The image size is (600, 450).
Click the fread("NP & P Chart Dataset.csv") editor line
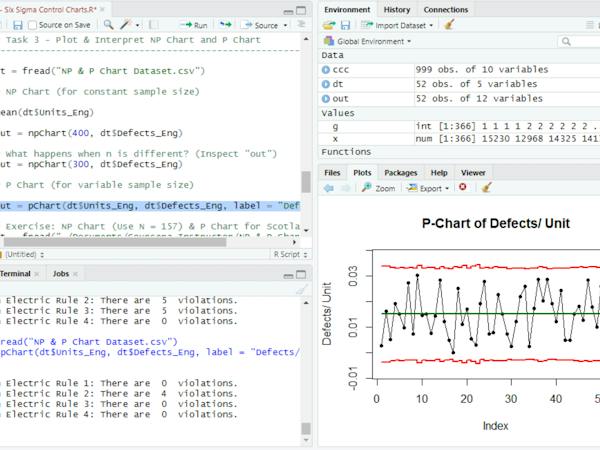click(x=103, y=71)
